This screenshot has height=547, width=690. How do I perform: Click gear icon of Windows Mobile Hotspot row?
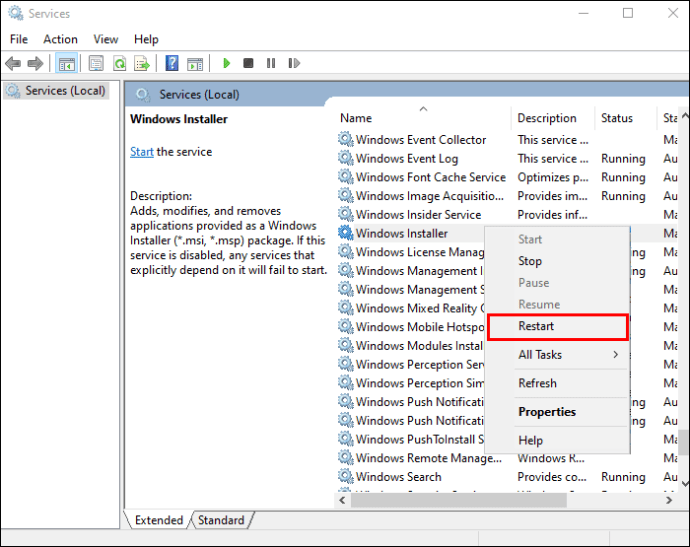coord(345,327)
